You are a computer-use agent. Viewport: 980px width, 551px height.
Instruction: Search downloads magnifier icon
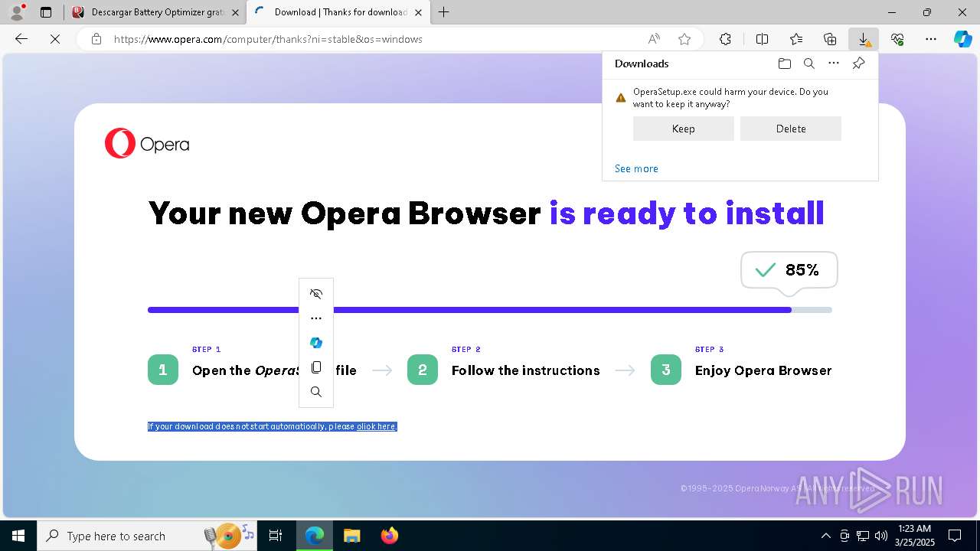pos(809,64)
